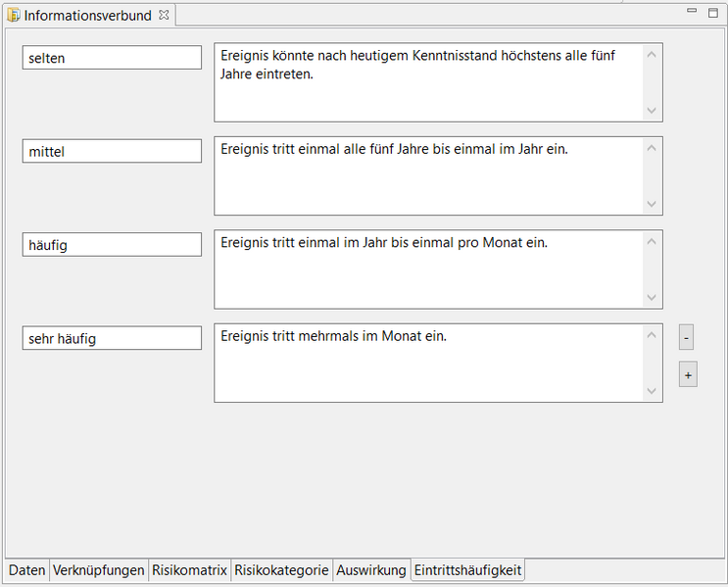The height and width of the screenshot is (587, 728).
Task: Click the Informationsverbund editor tab icon
Action: pyautogui.click(x=14, y=16)
